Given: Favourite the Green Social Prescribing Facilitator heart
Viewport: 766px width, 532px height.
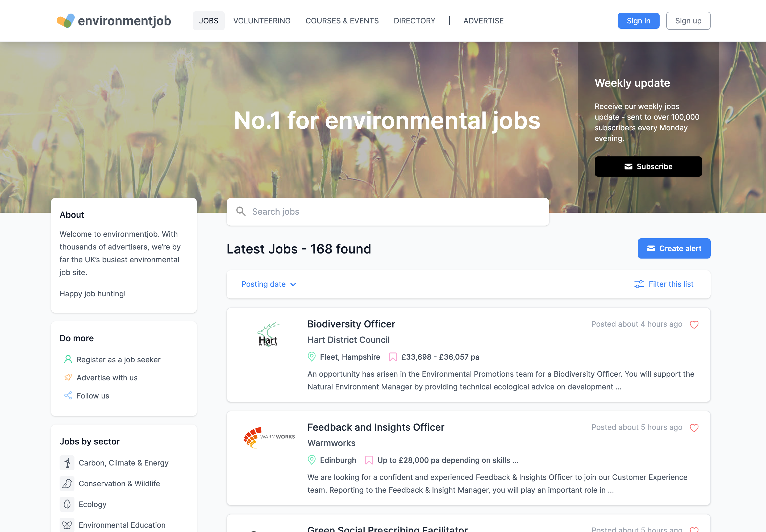Looking at the screenshot, I should (x=694, y=530).
